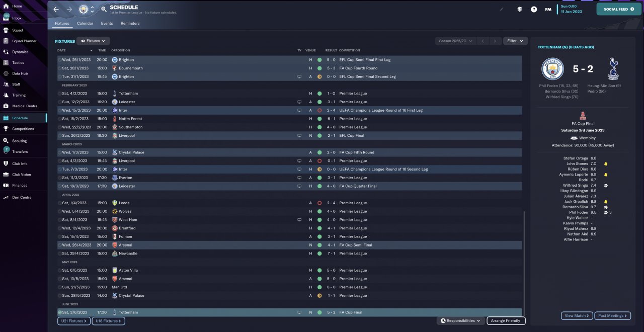Image resolution: width=644 pixels, height=332 pixels.
Task: Click the Manchester City club badge in header
Action: tap(83, 9)
